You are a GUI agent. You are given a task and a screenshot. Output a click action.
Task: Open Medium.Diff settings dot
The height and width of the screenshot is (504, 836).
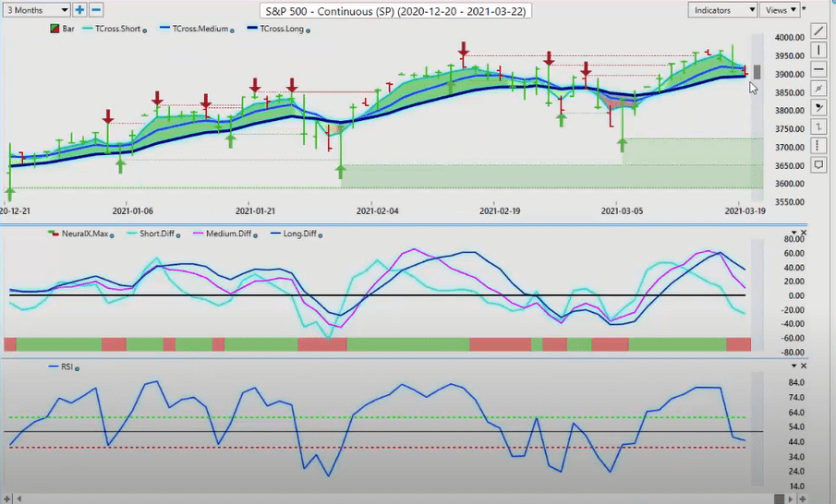coord(255,235)
